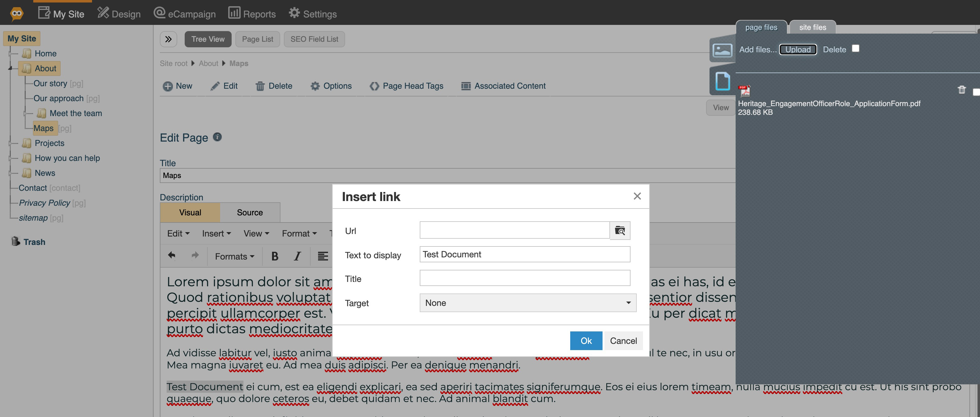Switch to Page List
This screenshot has width=980, height=417.
(257, 39)
